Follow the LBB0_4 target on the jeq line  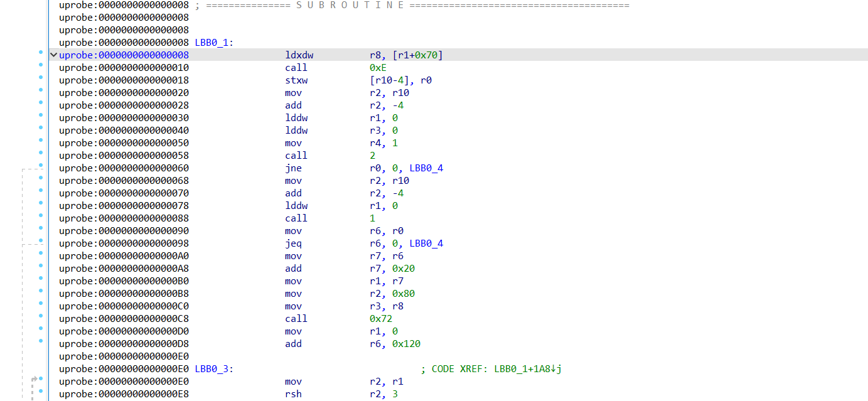(x=426, y=243)
